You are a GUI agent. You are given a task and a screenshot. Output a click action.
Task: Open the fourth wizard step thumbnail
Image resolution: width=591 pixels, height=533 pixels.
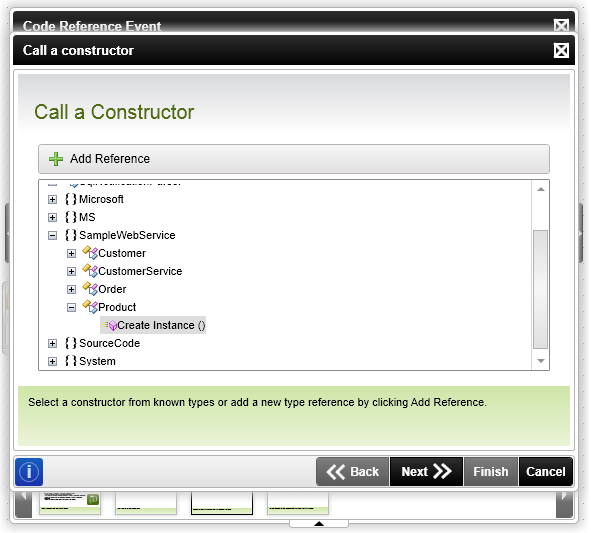point(298,503)
